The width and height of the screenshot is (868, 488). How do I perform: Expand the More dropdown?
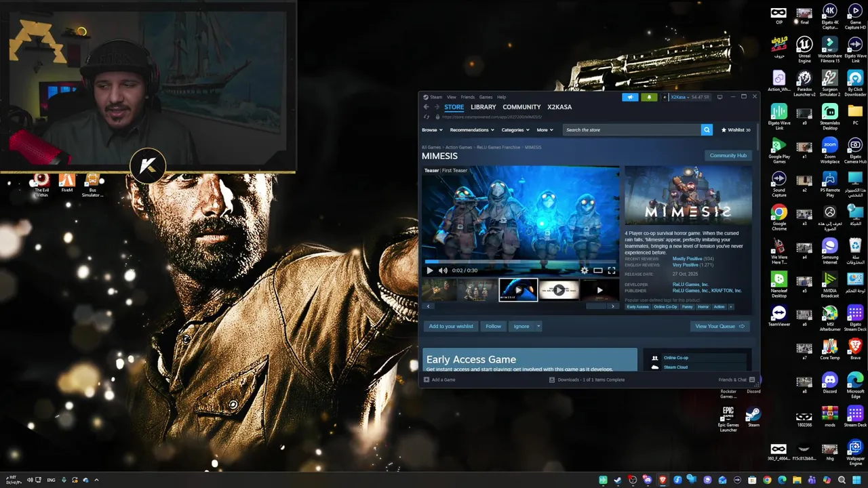click(x=545, y=129)
